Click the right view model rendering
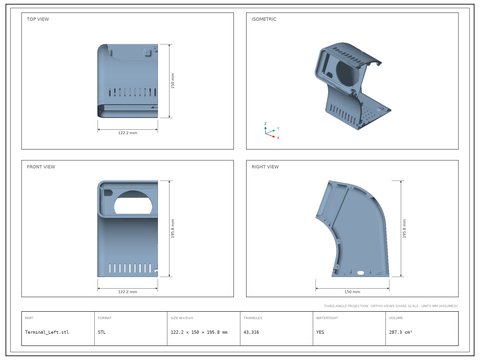Viewport: 480px width, 360px height. pyautogui.click(x=352, y=229)
